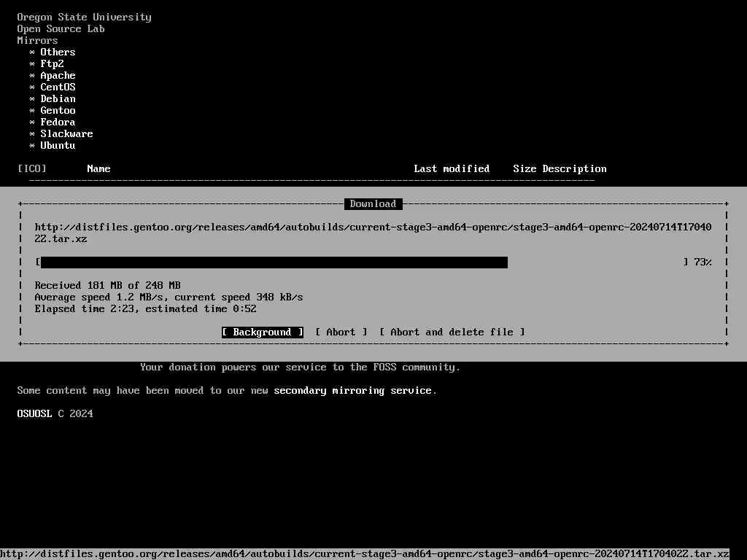Click the download progress bar
This screenshot has height=560, width=747.
tap(362, 262)
